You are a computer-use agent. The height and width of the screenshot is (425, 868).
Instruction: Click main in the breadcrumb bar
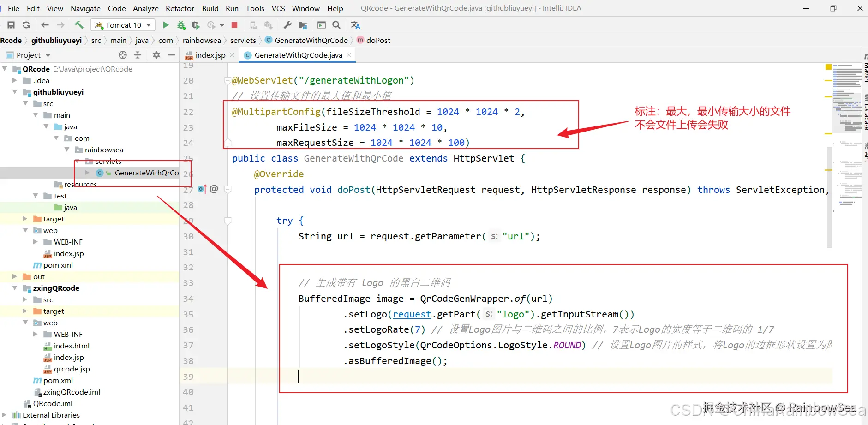[x=118, y=40]
